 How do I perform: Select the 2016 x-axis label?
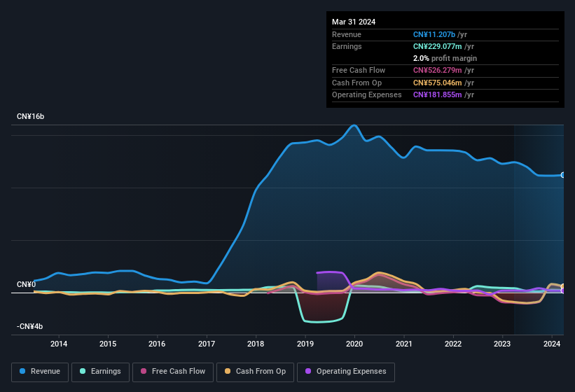(x=157, y=344)
